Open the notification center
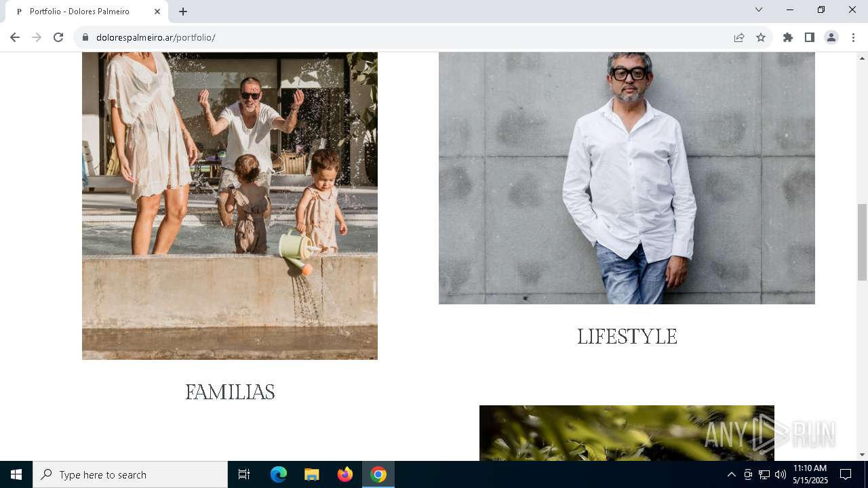 coord(846,474)
